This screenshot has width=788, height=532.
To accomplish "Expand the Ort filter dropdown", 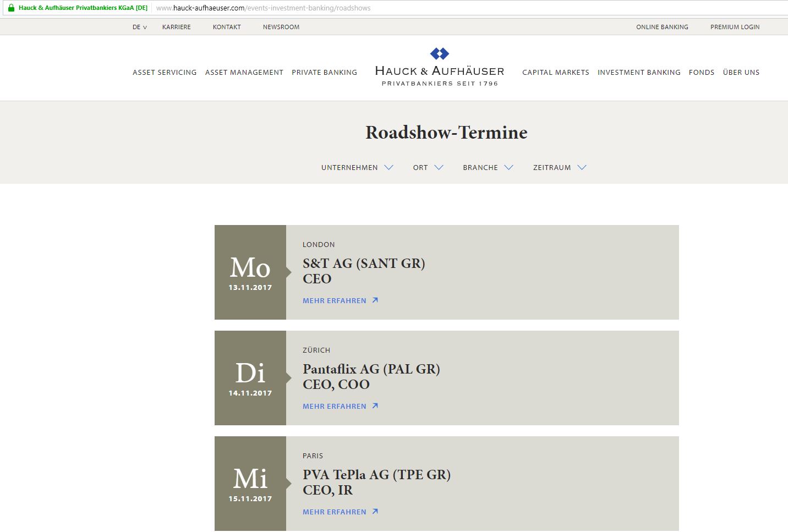I will coord(428,167).
